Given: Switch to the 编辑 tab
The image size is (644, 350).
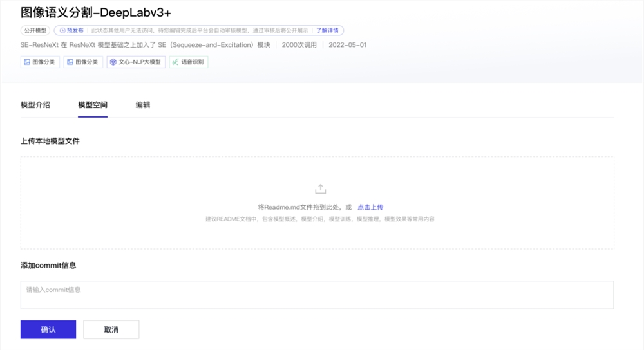Looking at the screenshot, I should (x=143, y=105).
